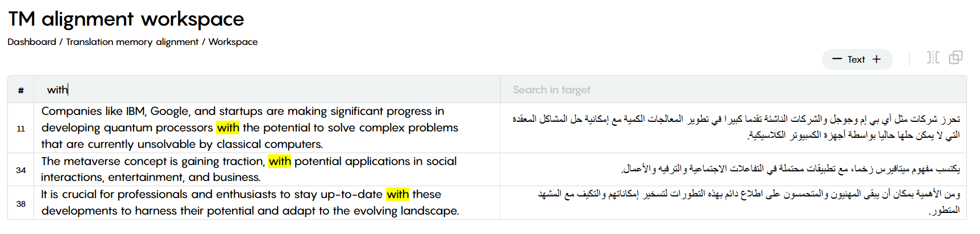The height and width of the screenshot is (234, 980).
Task: Click the Text size label
Action: 856,59
